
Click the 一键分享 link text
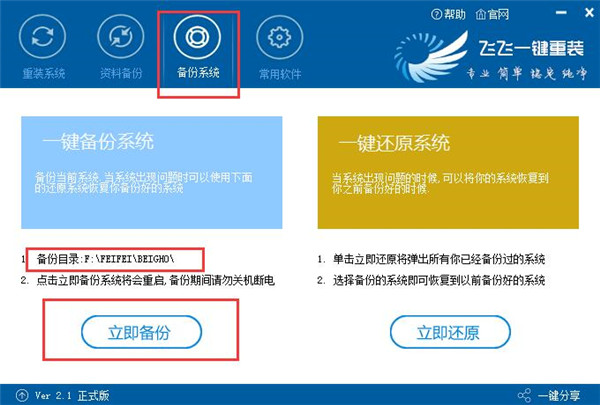point(559,395)
